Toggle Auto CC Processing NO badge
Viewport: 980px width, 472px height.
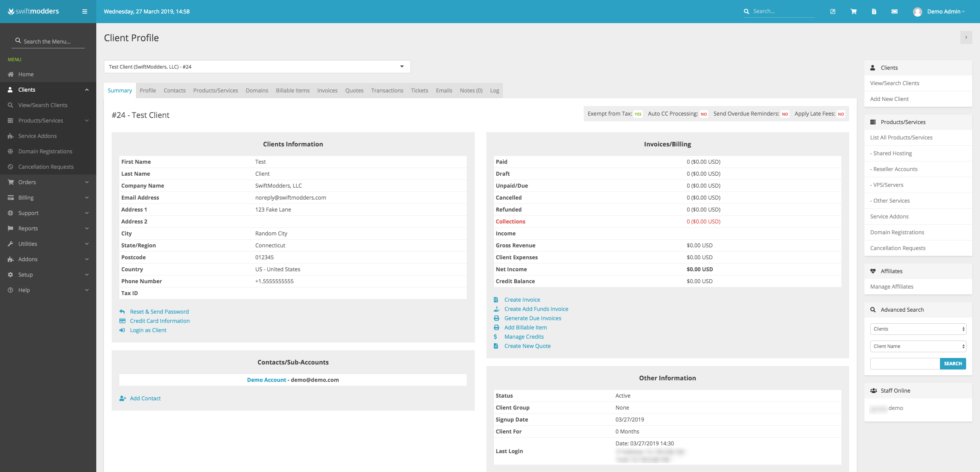pyautogui.click(x=704, y=114)
